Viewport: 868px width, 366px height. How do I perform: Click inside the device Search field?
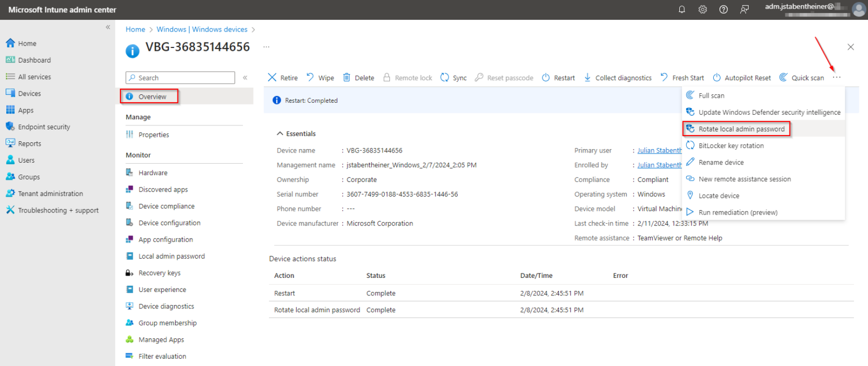click(x=180, y=77)
